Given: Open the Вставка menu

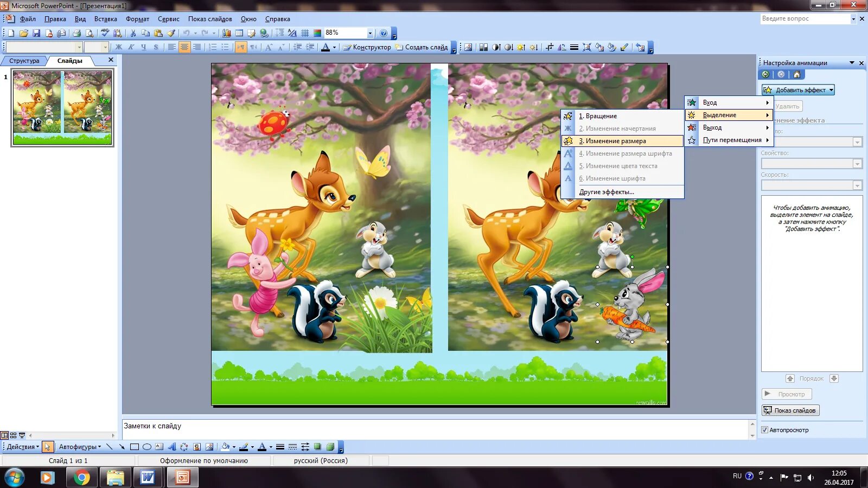Looking at the screenshot, I should [106, 19].
